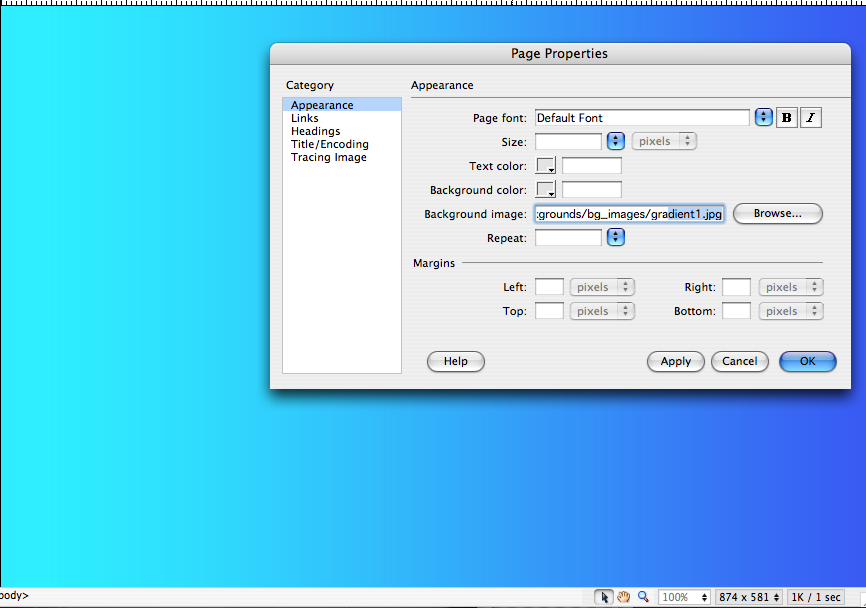Toggle bold for page font
866x608 pixels.
click(787, 118)
